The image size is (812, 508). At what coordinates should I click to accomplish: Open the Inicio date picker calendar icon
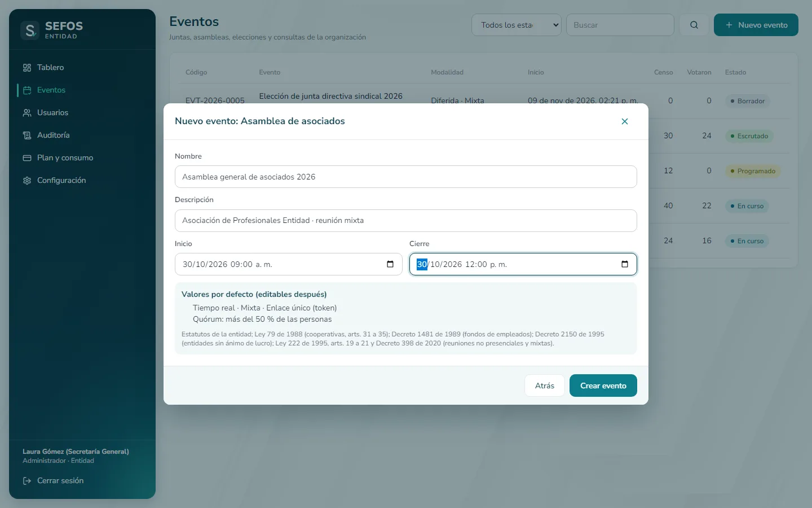click(x=390, y=264)
